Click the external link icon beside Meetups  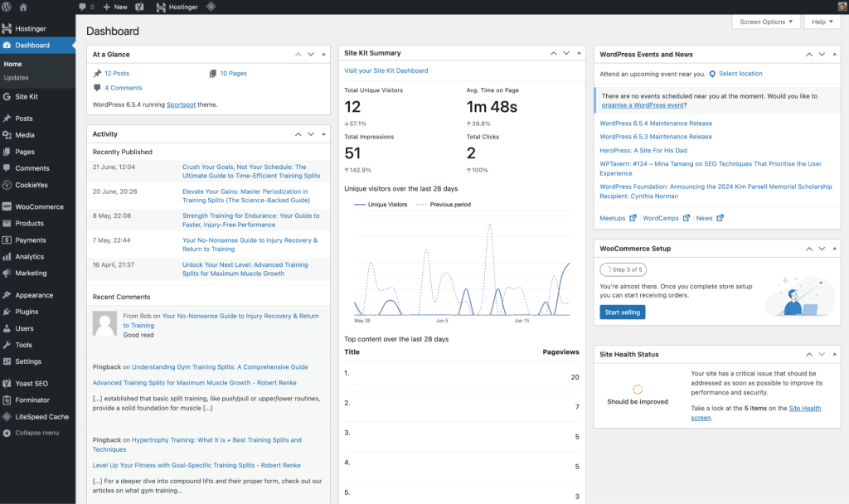coord(633,218)
